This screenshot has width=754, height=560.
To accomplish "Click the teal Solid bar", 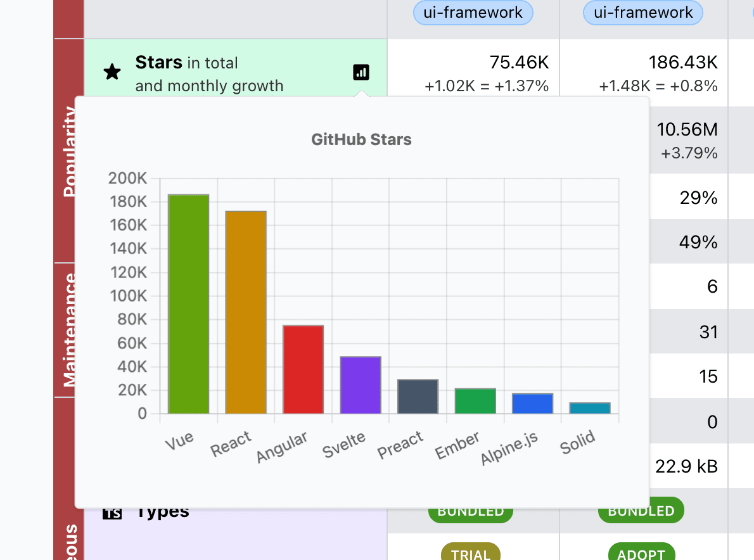I will tap(590, 408).
